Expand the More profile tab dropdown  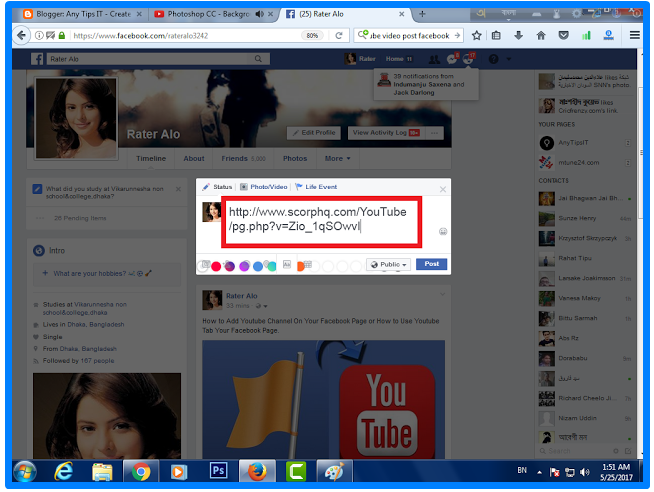coord(337,158)
